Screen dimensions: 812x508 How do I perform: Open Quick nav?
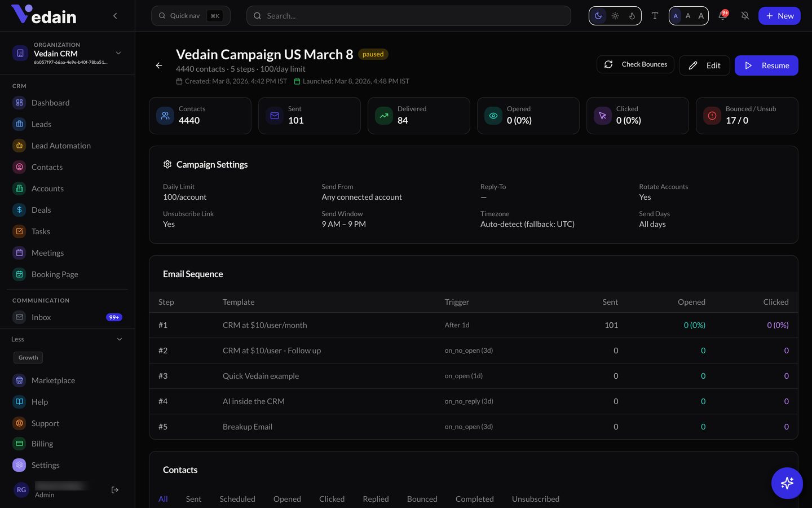(191, 16)
